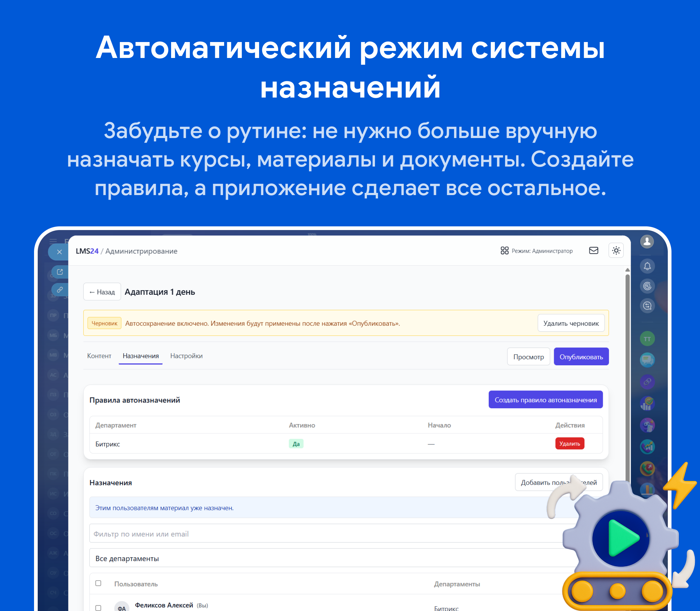The height and width of the screenshot is (611, 700).
Task: Click the mail envelope icon in header
Action: pos(593,251)
